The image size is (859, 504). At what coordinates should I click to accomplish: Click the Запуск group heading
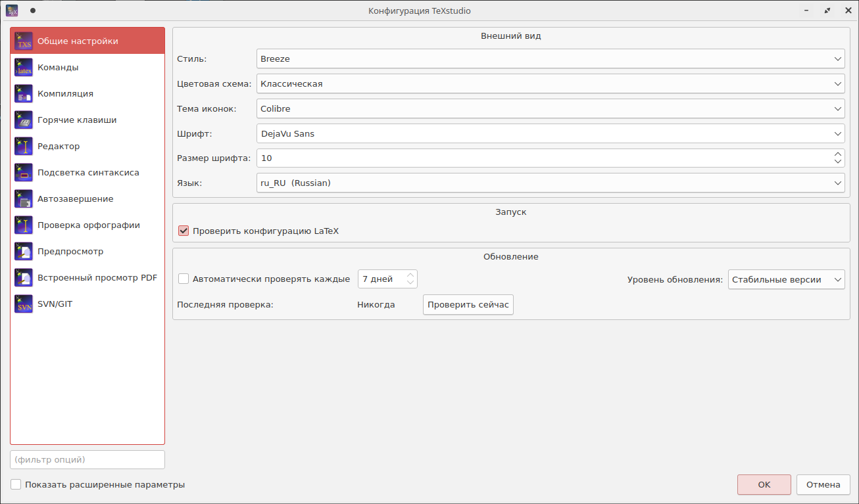(x=511, y=212)
